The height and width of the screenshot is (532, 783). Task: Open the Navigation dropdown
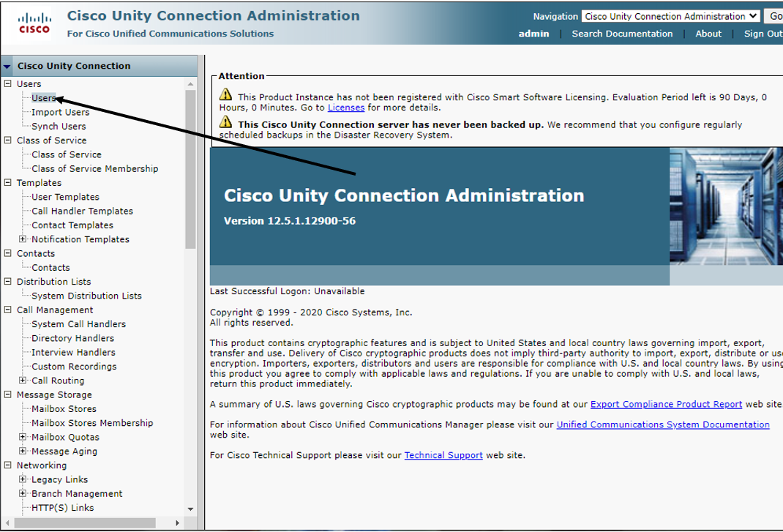tap(671, 16)
